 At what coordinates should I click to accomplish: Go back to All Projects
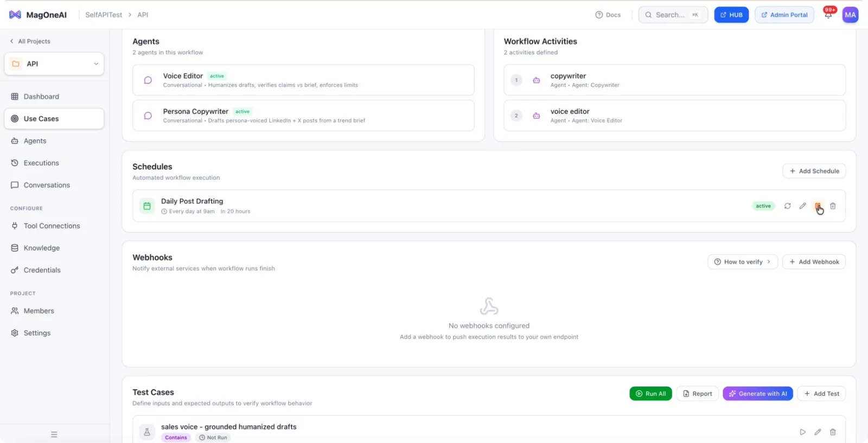(30, 41)
